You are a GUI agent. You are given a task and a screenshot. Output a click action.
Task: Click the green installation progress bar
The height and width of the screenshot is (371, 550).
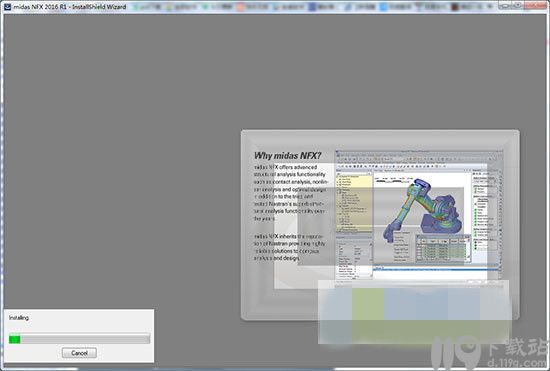[80, 339]
